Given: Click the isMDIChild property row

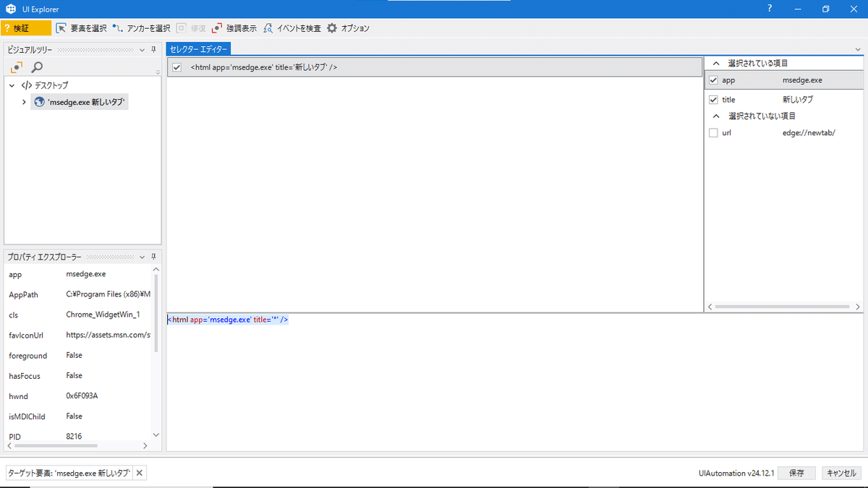Looking at the screenshot, I should [79, 416].
